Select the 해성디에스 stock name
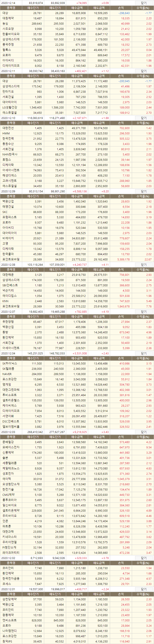The height and width of the screenshot is (644, 154). (9, 175)
